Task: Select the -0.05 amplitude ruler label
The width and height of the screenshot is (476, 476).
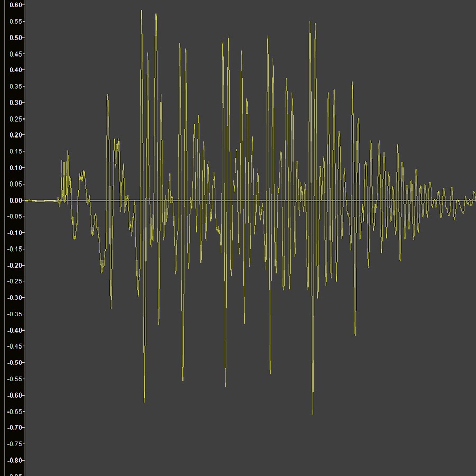Action: click(15, 216)
